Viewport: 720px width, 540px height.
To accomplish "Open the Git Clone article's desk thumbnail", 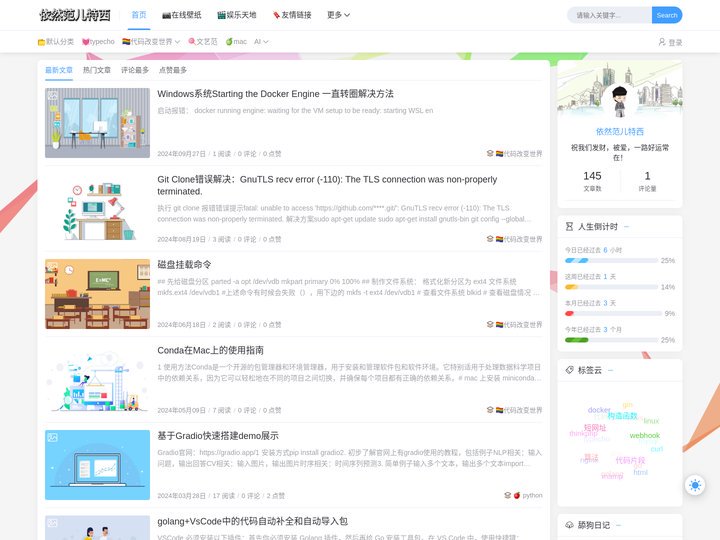I will (97, 208).
